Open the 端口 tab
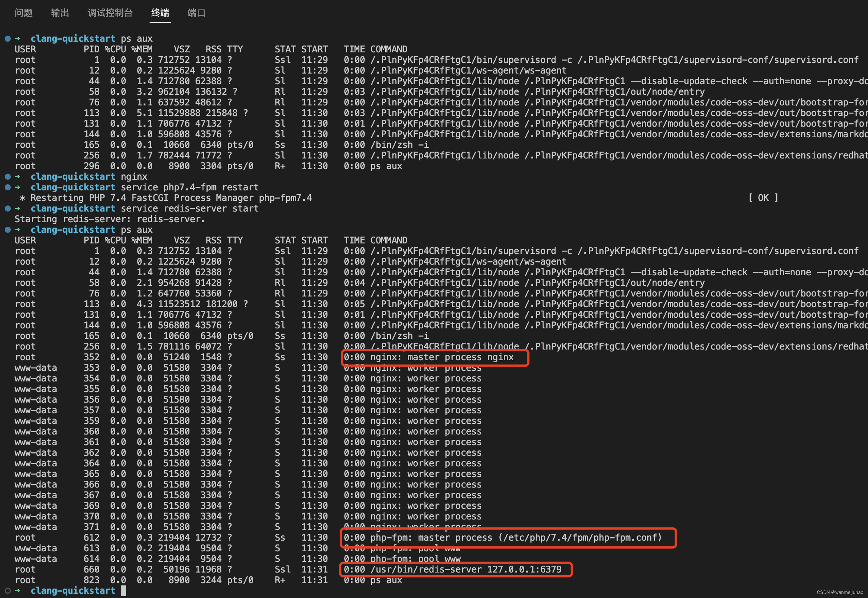 click(196, 13)
